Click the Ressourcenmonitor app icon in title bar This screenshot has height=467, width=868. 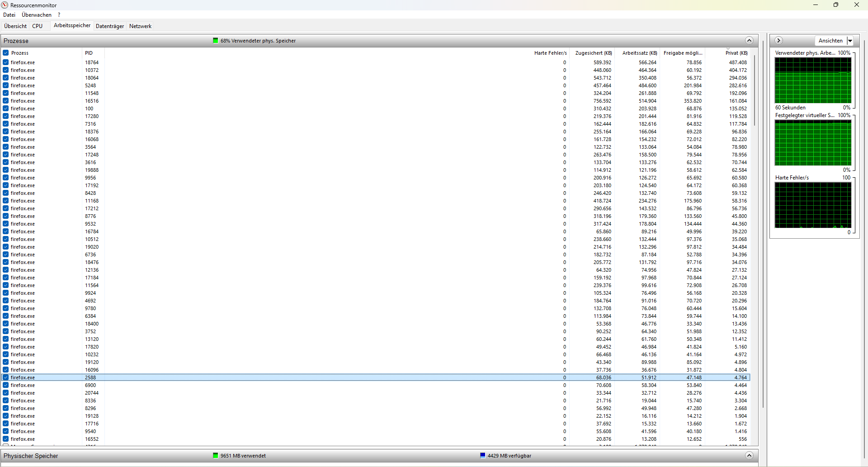click(5, 5)
